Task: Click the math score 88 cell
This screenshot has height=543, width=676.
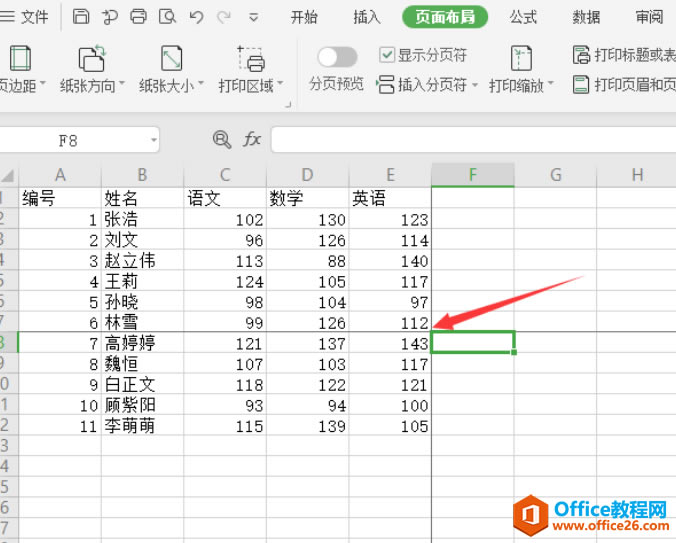Action: [307, 260]
